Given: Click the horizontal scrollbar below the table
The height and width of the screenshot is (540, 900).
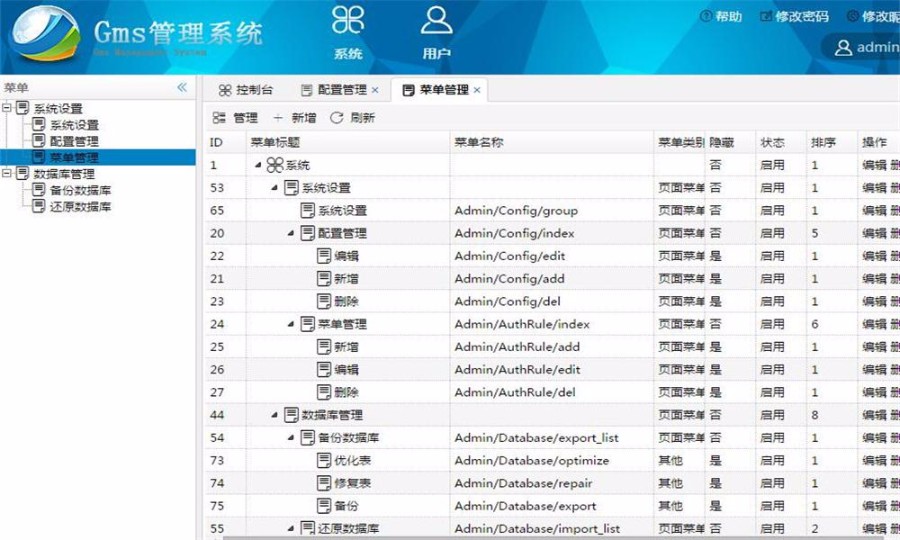Looking at the screenshot, I should tap(551, 538).
